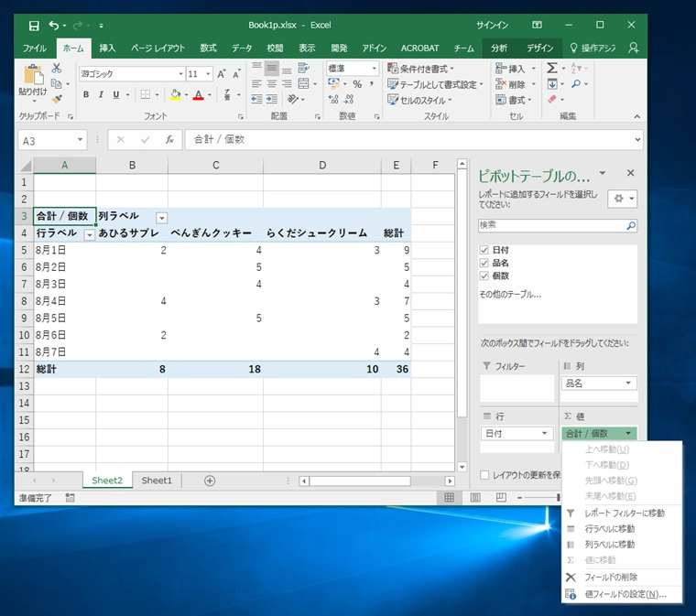This screenshot has height=616, width=696.
Task: Click the red font color button
Action: tap(199, 94)
